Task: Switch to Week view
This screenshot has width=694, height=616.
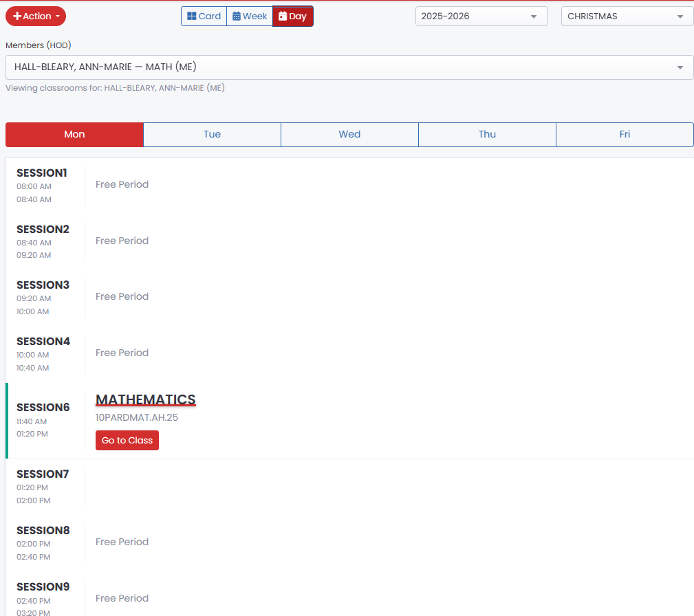Action: click(x=250, y=16)
